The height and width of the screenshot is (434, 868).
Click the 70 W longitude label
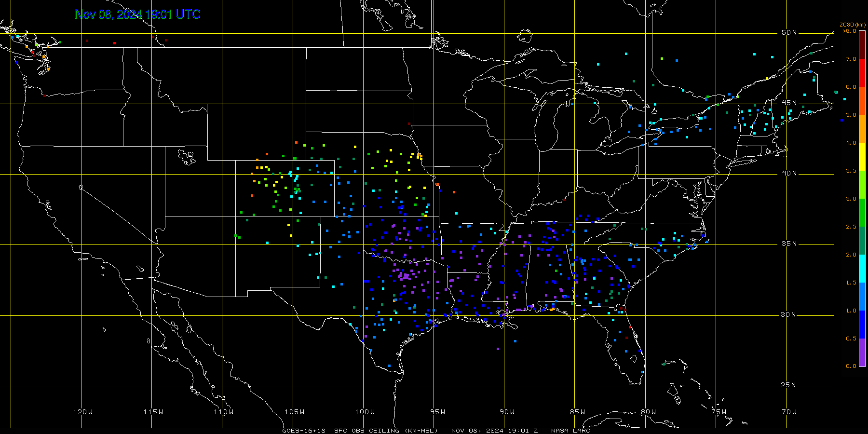click(x=789, y=412)
